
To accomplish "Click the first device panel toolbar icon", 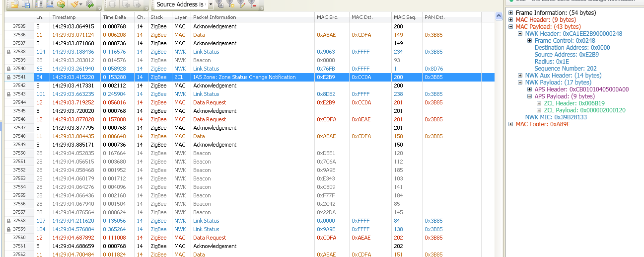I will pyautogui.click(x=39, y=4).
